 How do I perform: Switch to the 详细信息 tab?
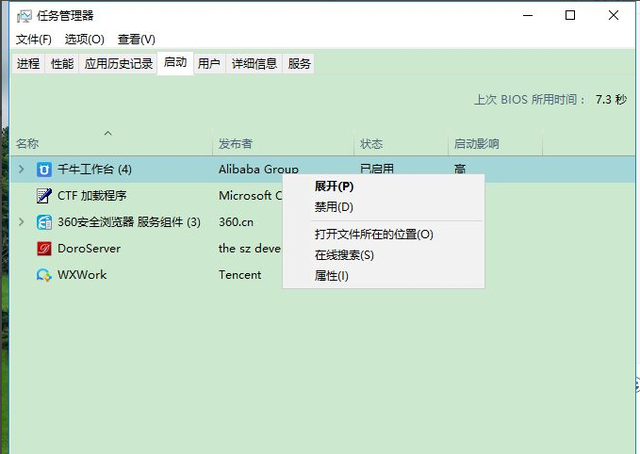tap(254, 64)
